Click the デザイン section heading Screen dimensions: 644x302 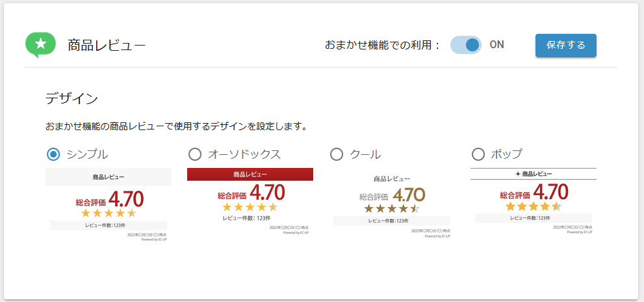[71, 99]
